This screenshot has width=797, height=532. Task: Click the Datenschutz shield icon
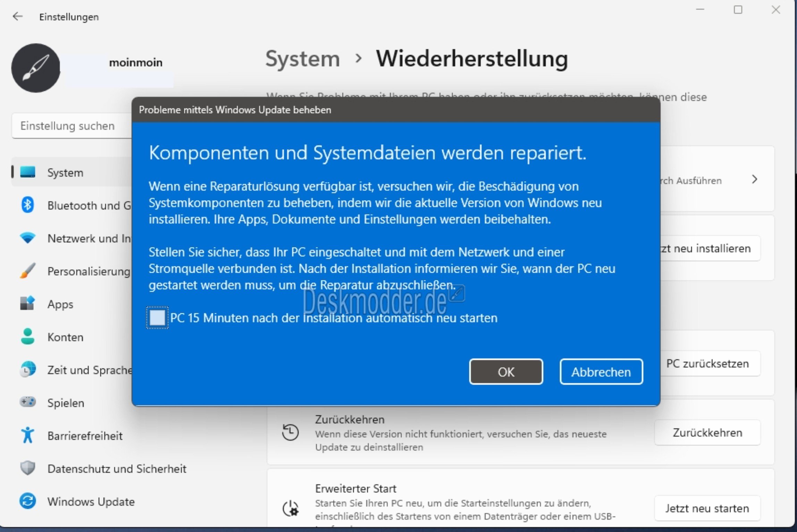(27, 468)
